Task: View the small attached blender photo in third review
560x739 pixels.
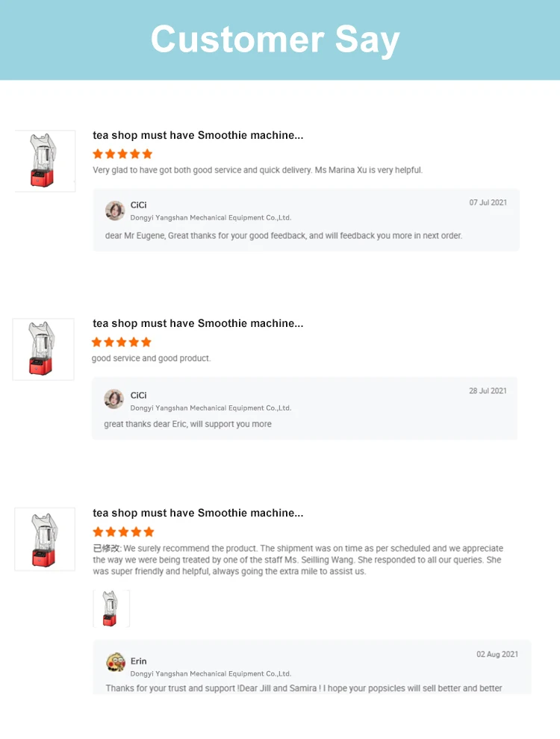Action: 111,608
